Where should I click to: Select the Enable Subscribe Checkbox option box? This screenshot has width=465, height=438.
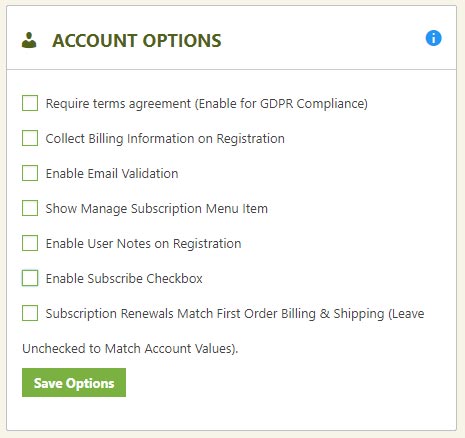click(x=30, y=278)
